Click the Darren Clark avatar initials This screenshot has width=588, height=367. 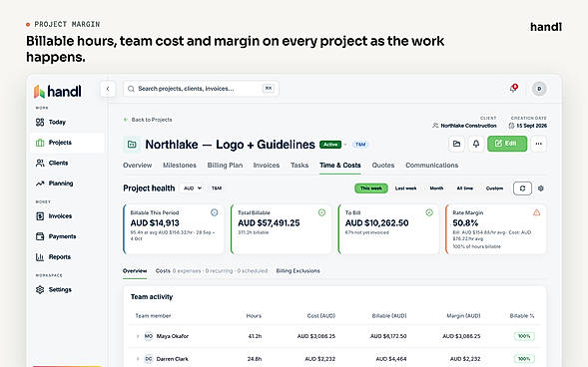pos(149,359)
